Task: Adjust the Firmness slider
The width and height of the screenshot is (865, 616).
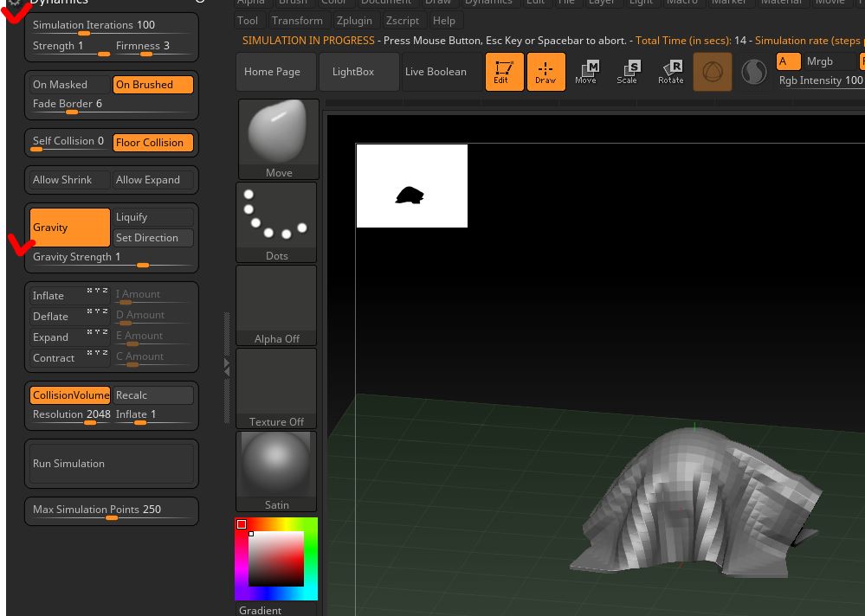Action: [152, 48]
